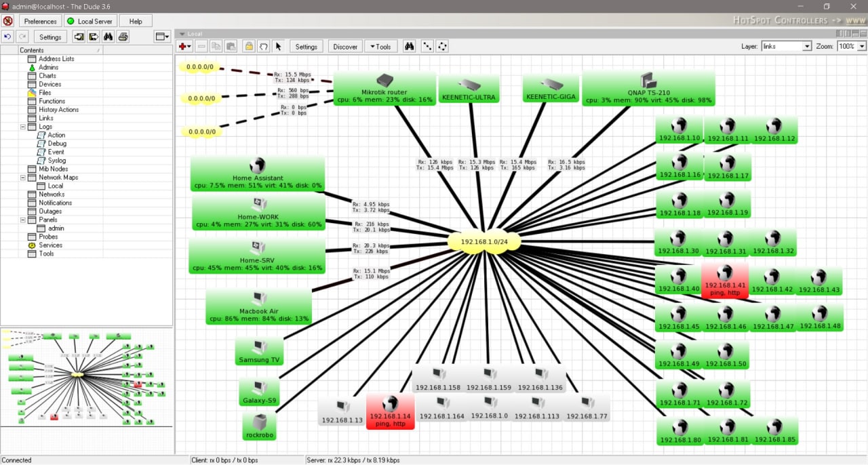Select the red 192.168.1.14 device node
This screenshot has width=868, height=465.
(x=389, y=411)
